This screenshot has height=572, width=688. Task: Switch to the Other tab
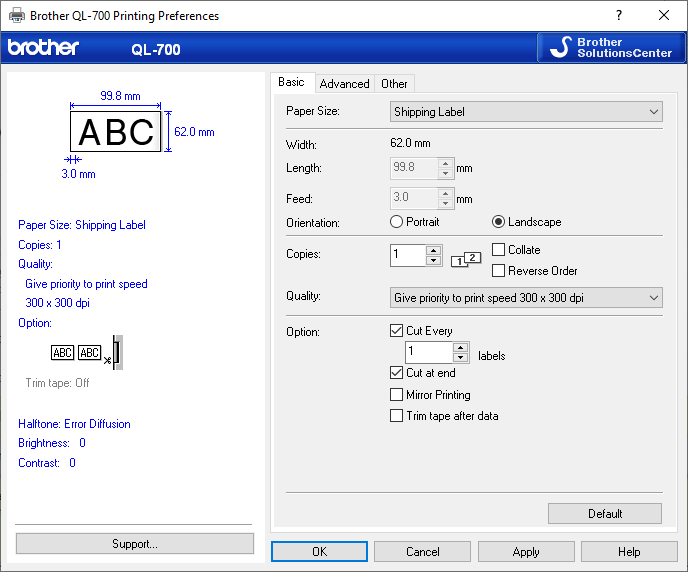tap(394, 84)
